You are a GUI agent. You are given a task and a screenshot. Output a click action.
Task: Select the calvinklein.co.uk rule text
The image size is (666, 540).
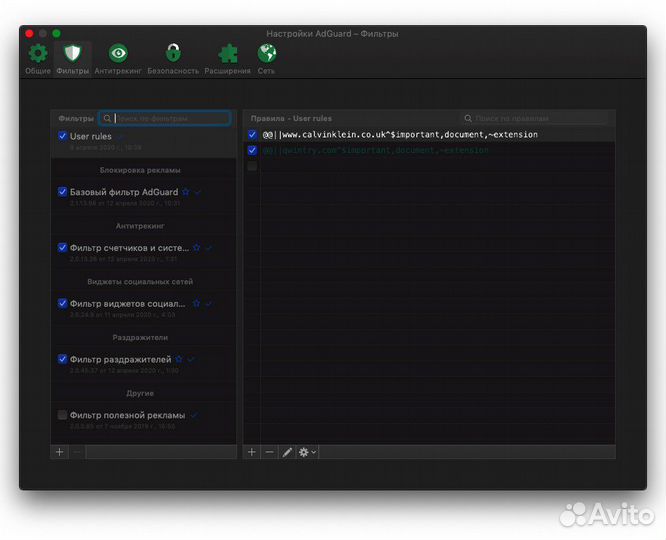coord(400,135)
